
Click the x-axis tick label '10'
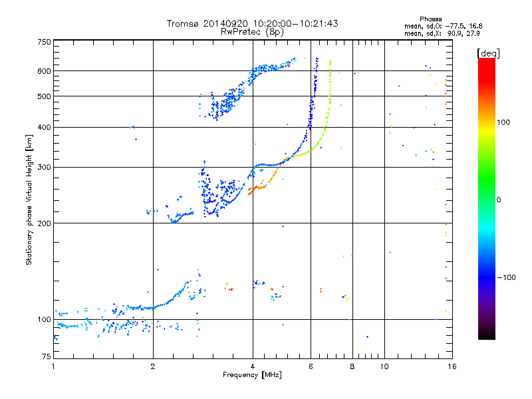pos(384,366)
